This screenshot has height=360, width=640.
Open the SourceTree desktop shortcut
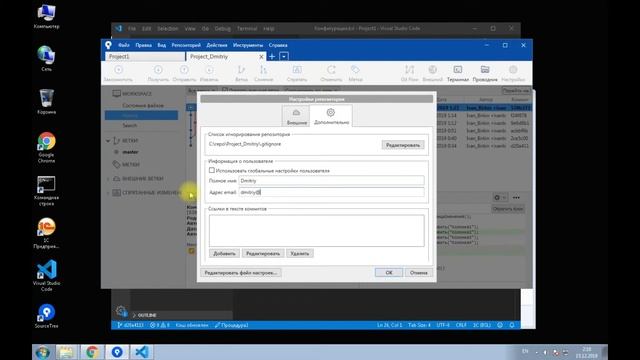click(x=46, y=316)
